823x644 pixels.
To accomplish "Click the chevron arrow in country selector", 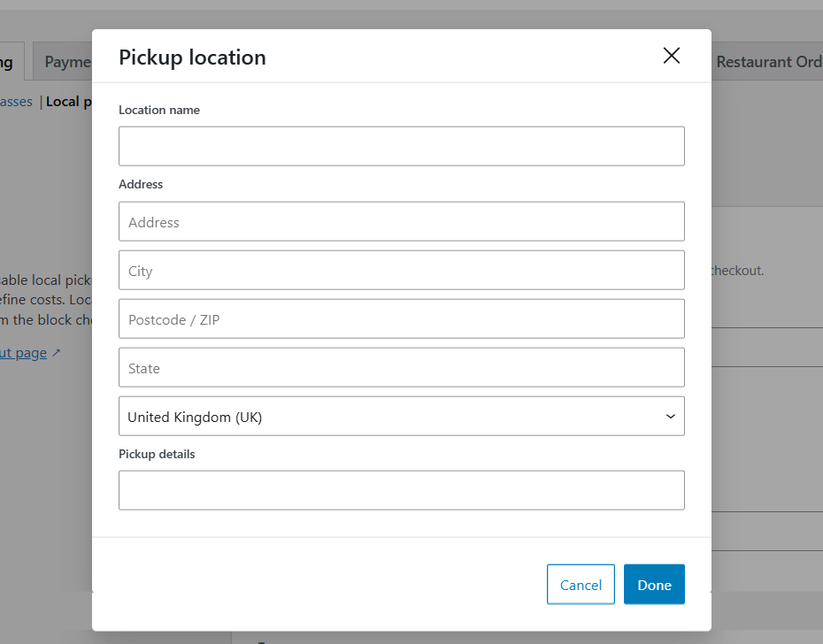I will click(x=670, y=417).
